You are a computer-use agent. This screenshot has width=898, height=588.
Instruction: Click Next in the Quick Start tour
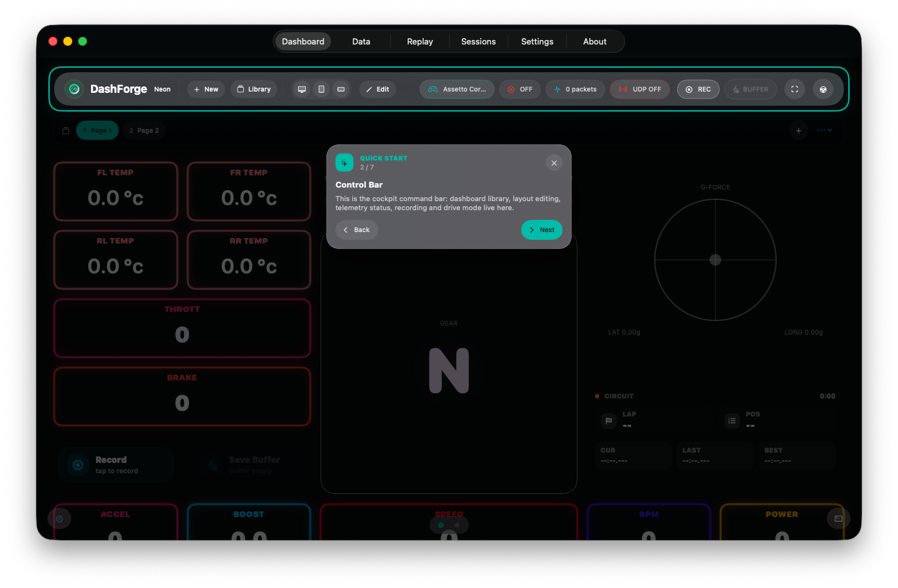coord(542,230)
